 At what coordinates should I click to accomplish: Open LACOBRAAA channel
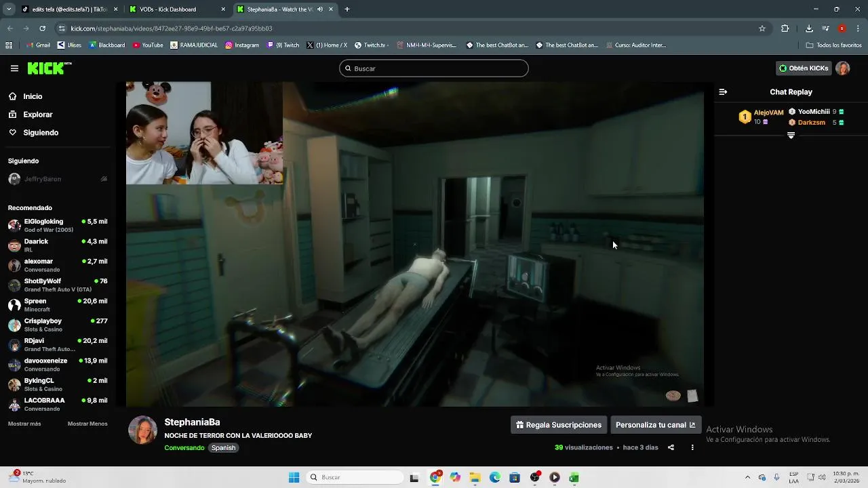coord(58,404)
